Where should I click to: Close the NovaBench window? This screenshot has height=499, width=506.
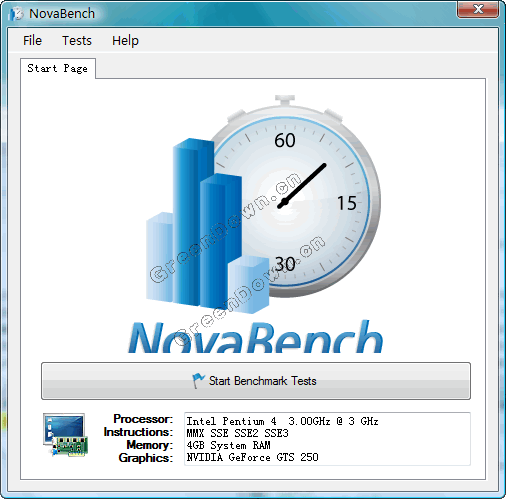pos(478,9)
